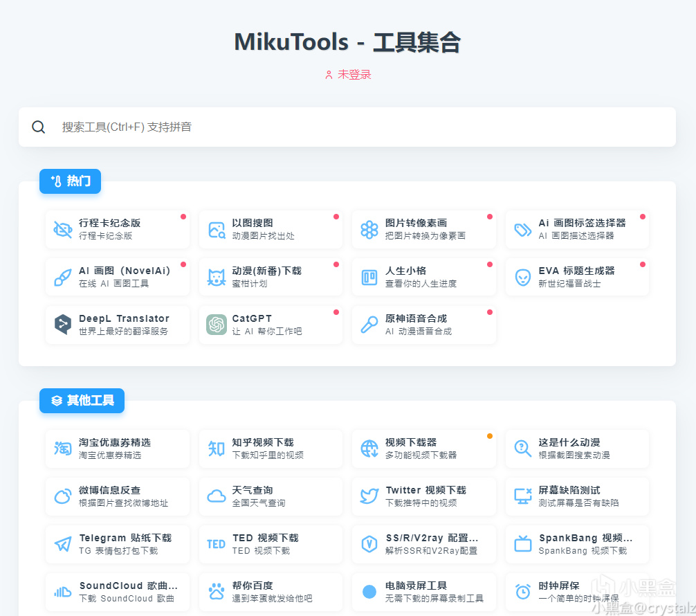Focus the 搜索工具 search input field
Image resolution: width=696 pixels, height=616 pixels.
(x=347, y=127)
